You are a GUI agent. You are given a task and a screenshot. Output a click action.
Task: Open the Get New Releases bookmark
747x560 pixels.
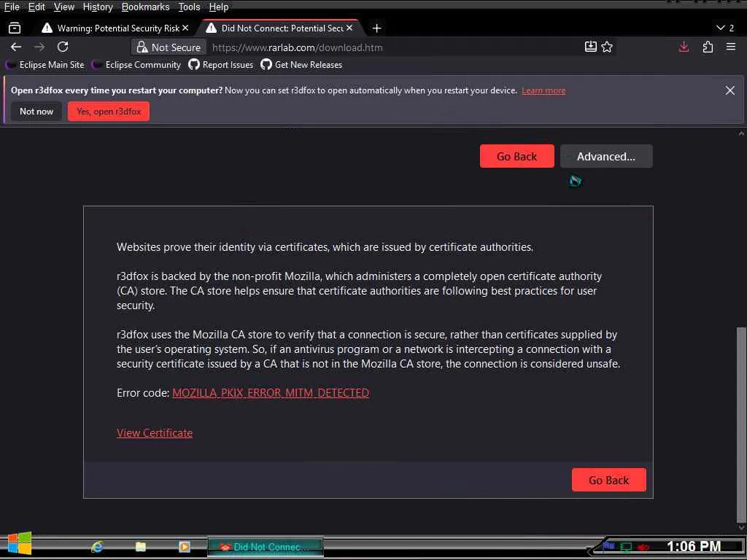301,65
